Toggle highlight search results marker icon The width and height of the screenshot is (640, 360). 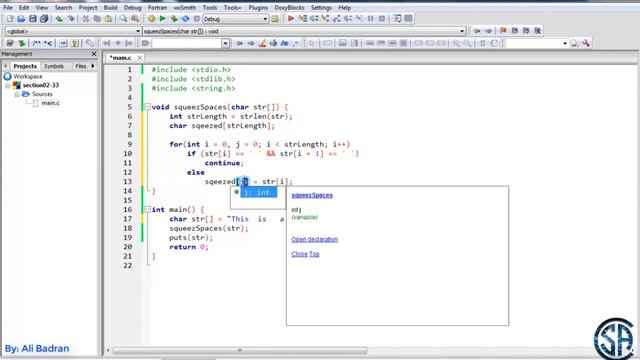262,43
